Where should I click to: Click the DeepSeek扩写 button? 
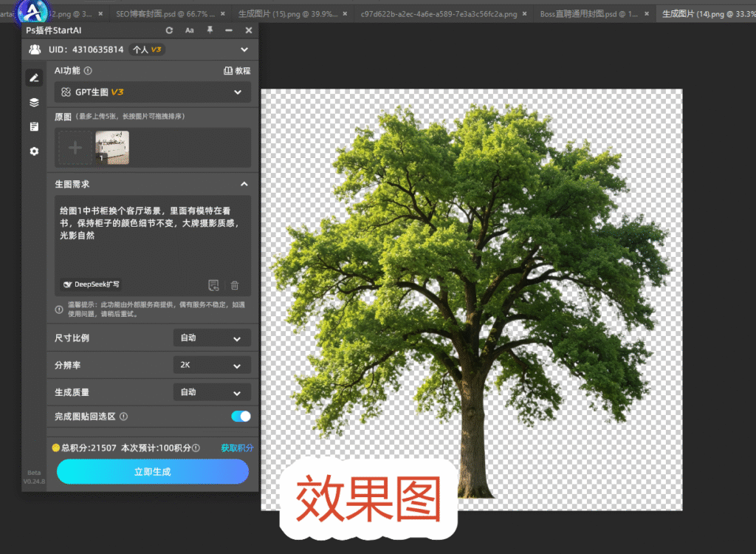point(91,284)
